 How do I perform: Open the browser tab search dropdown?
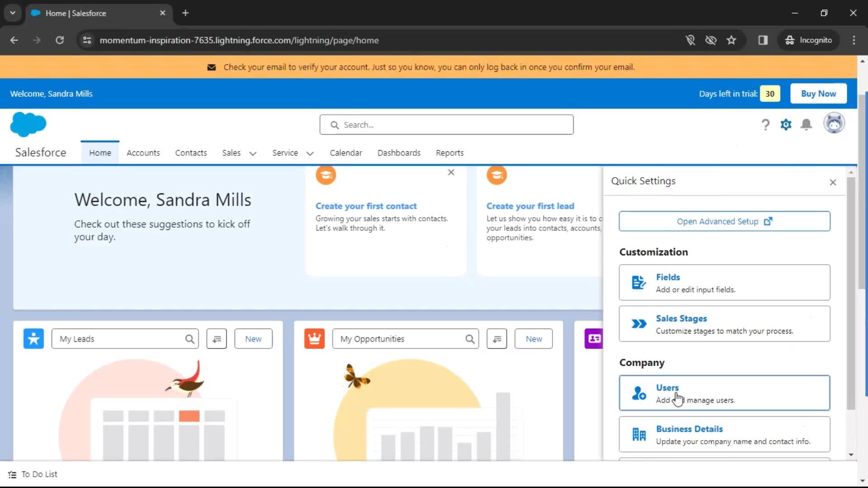[13, 13]
